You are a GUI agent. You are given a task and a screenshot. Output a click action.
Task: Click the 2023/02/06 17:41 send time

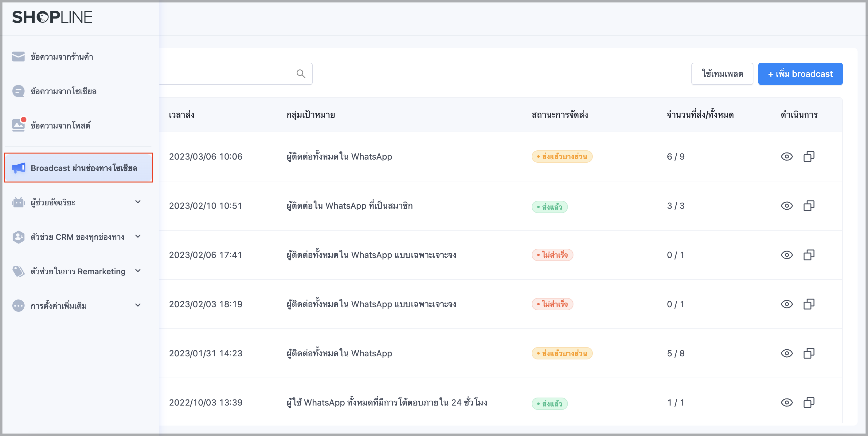205,255
